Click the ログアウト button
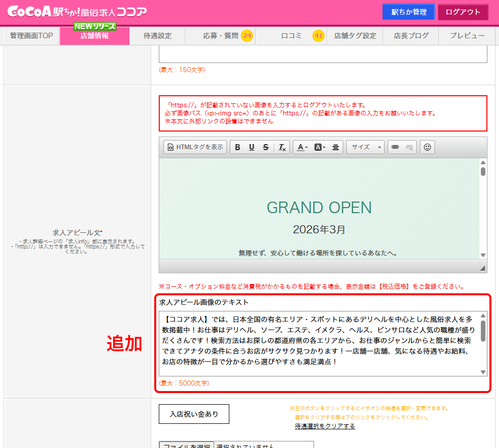 (462, 12)
